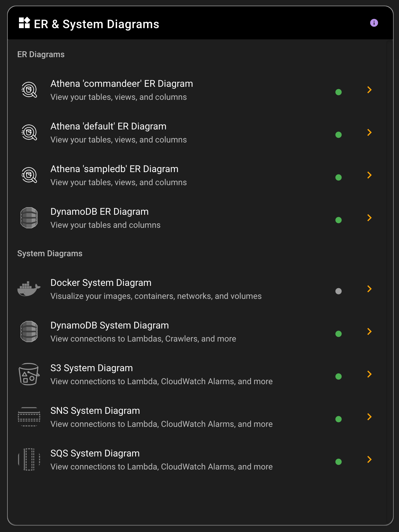The height and width of the screenshot is (532, 399).
Task: Expand Athena 'commandeer' ER Diagram chevron
Action: pos(369,90)
